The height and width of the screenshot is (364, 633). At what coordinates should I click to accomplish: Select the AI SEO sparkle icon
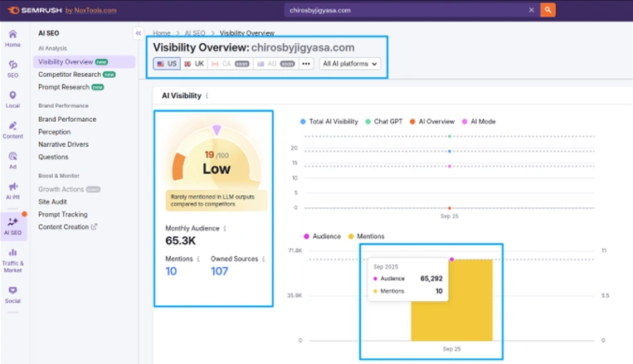click(12, 221)
